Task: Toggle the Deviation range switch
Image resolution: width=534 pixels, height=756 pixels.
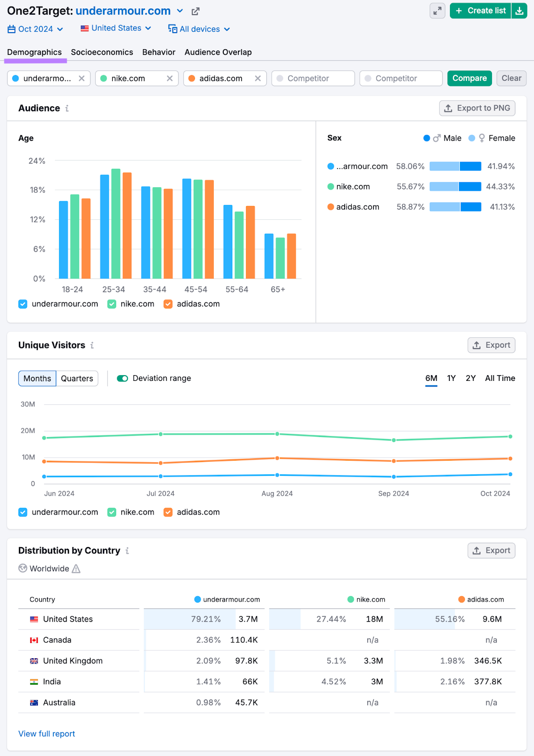Action: point(123,378)
